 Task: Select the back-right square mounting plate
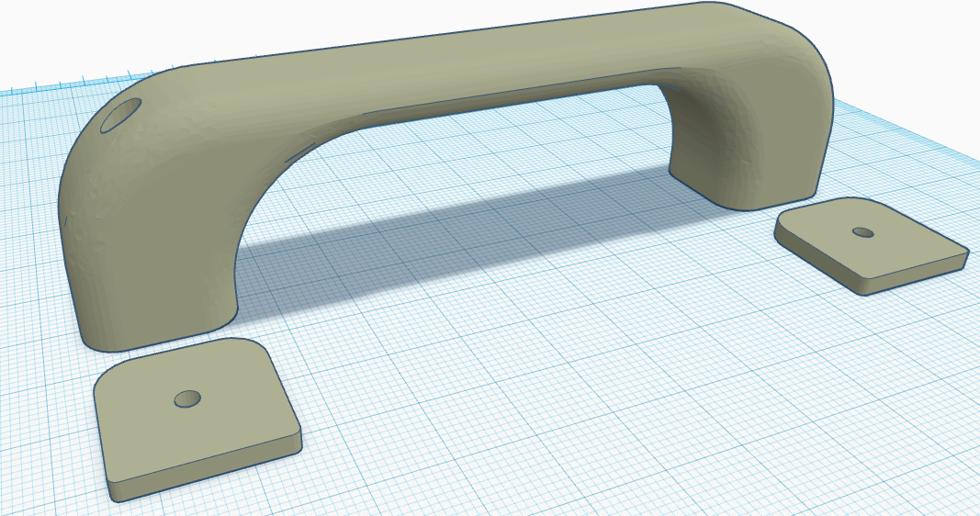[872, 245]
